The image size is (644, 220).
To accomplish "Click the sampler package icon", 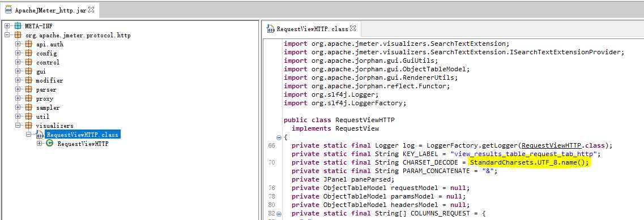I will coord(28,107).
